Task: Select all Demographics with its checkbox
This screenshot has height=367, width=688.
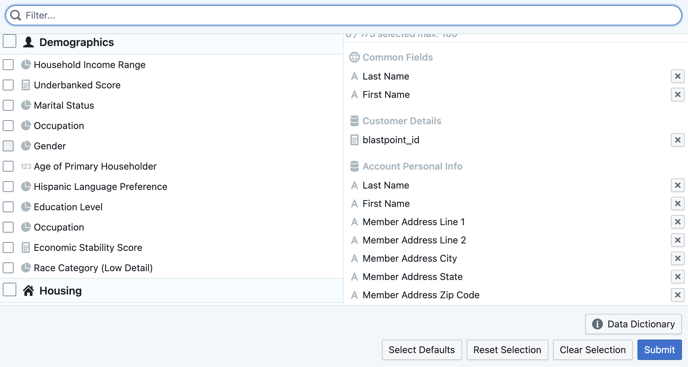Action: coord(10,42)
